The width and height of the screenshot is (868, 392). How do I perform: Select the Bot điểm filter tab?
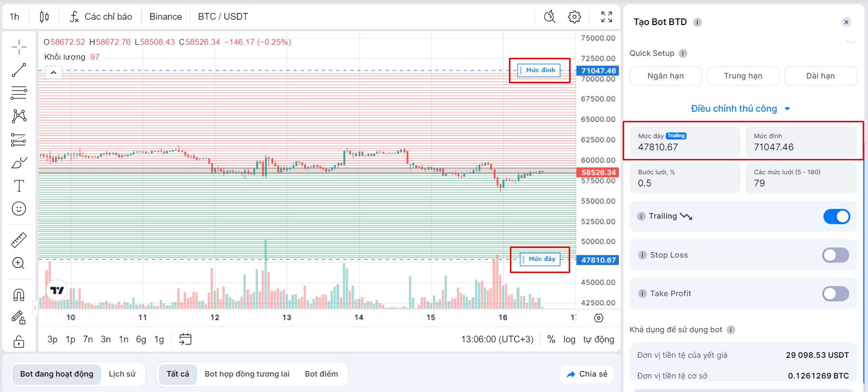(x=321, y=374)
